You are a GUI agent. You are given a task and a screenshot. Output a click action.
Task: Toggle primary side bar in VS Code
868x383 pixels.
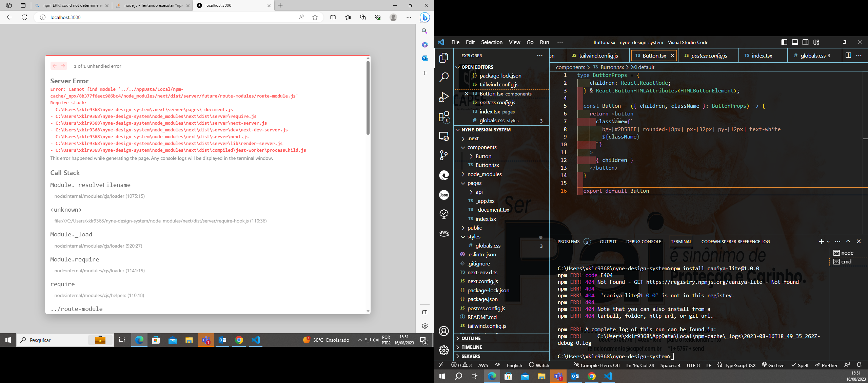coord(784,42)
